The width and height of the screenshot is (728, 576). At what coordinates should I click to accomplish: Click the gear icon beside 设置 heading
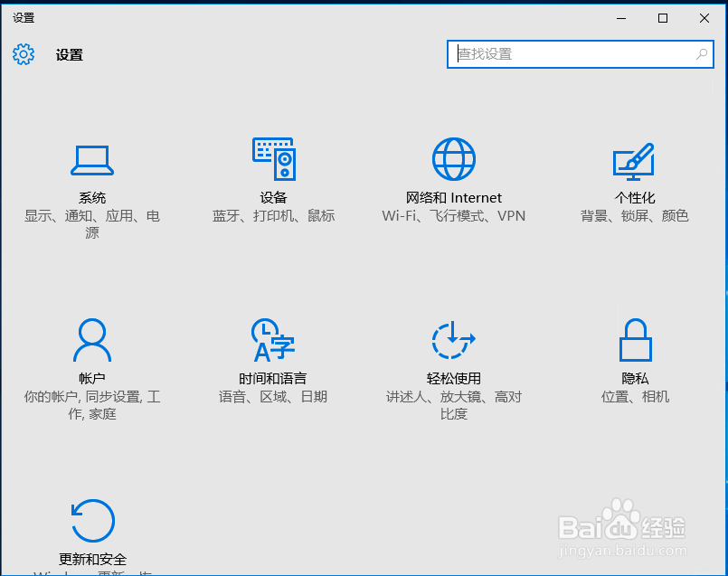click(x=24, y=54)
